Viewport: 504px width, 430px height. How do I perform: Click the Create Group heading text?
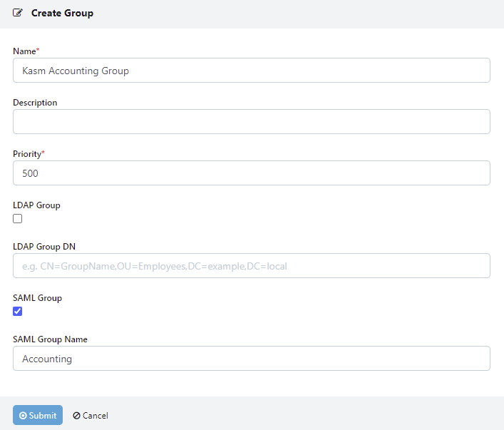coord(62,13)
